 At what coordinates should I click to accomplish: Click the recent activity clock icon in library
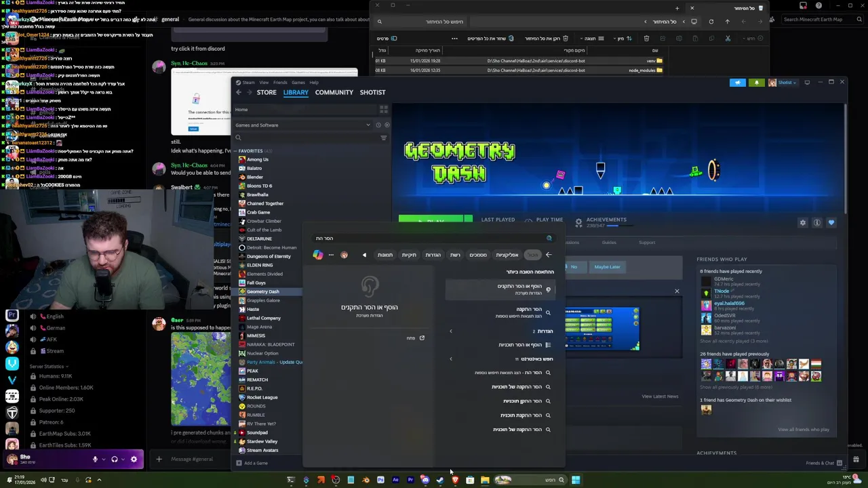(x=378, y=125)
